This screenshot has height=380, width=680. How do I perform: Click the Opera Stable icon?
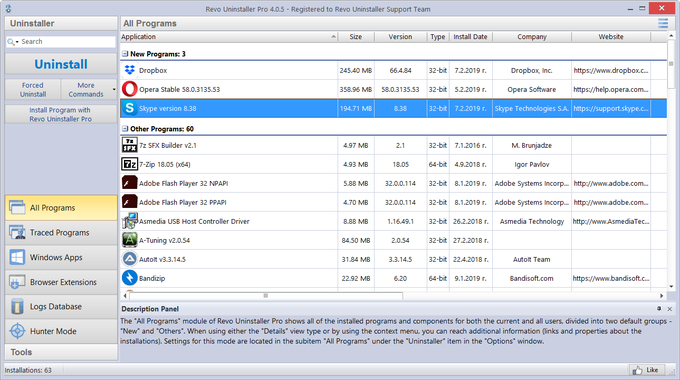pyautogui.click(x=129, y=89)
